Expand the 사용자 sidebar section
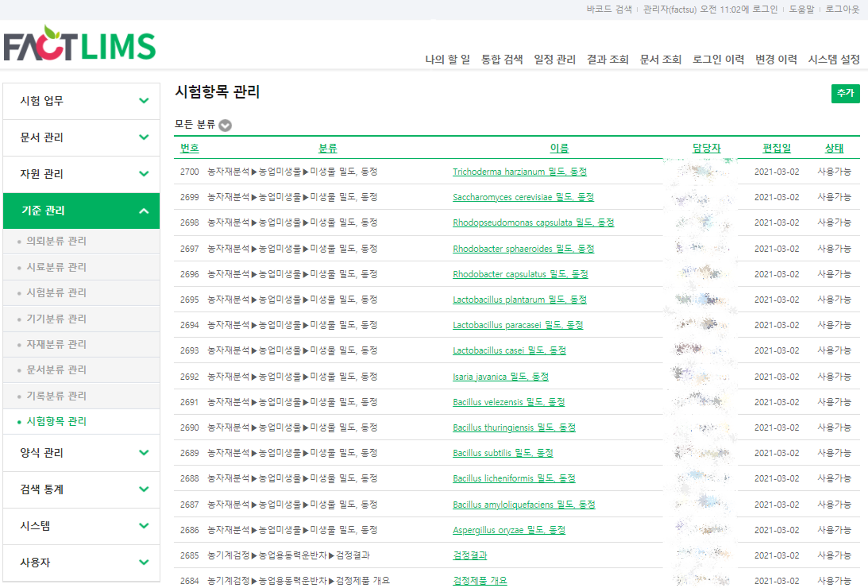Screen dimensions: 868x588 pos(81,562)
